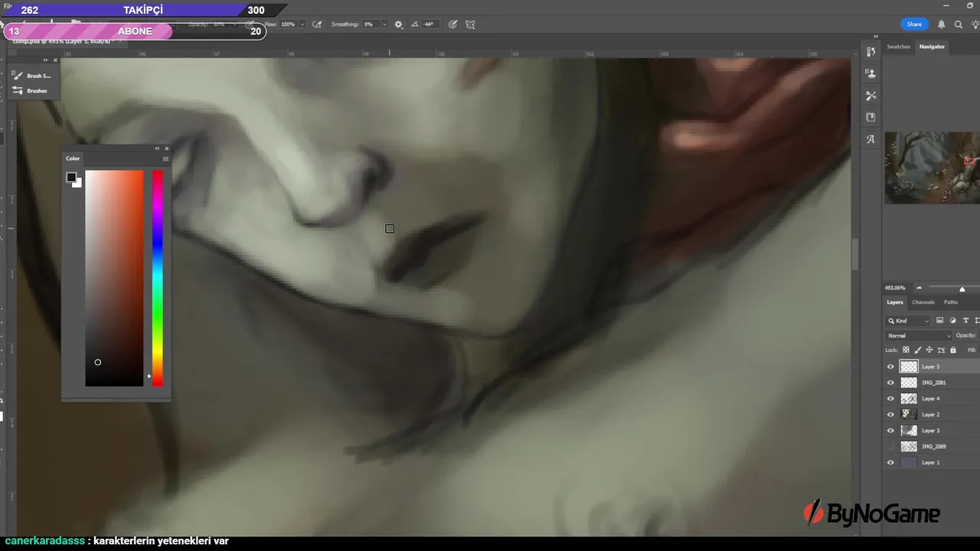Toggle airbrush build-up icon next to Flow
980x551 pixels.
(317, 24)
